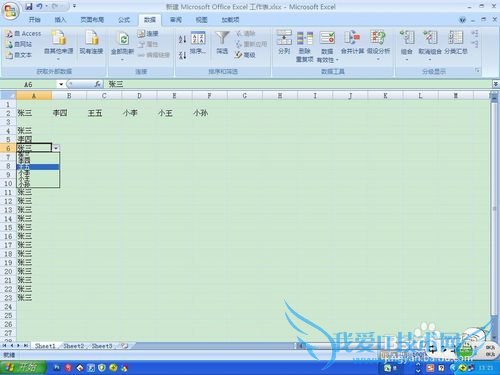The height and width of the screenshot is (375, 500).
Task: Click the 取消组合 (Ungroup) icon
Action: (x=430, y=38)
